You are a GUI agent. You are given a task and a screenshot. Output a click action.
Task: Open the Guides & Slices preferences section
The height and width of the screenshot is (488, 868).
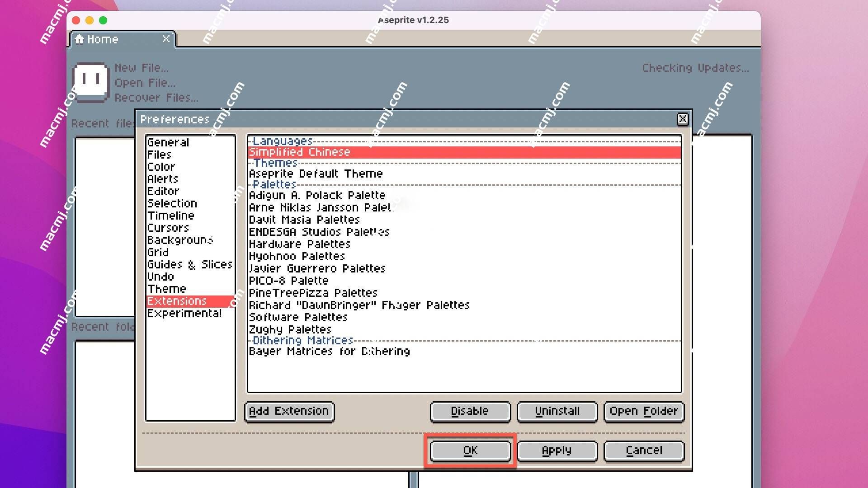click(190, 264)
